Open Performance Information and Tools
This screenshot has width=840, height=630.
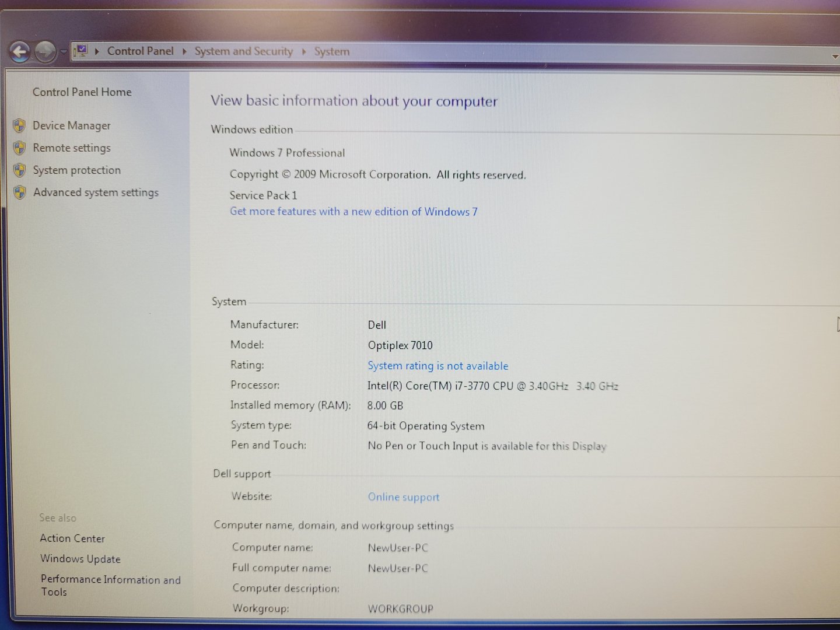pyautogui.click(x=111, y=585)
